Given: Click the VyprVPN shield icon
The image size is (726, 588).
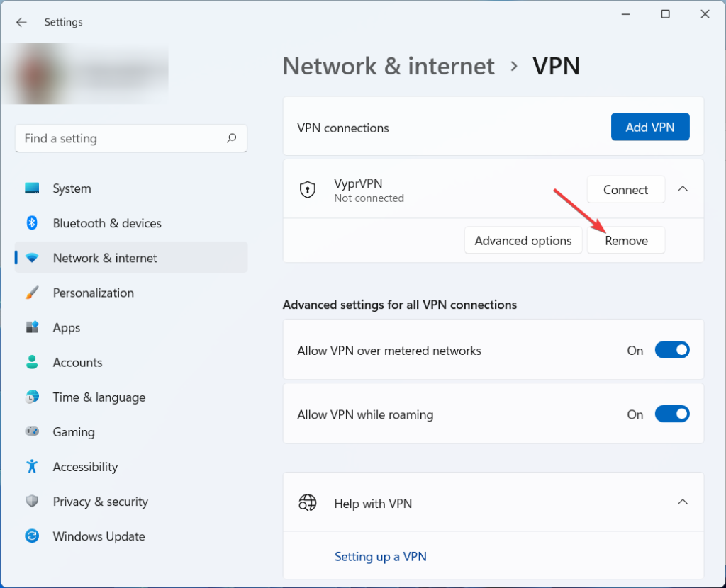Looking at the screenshot, I should (x=308, y=189).
